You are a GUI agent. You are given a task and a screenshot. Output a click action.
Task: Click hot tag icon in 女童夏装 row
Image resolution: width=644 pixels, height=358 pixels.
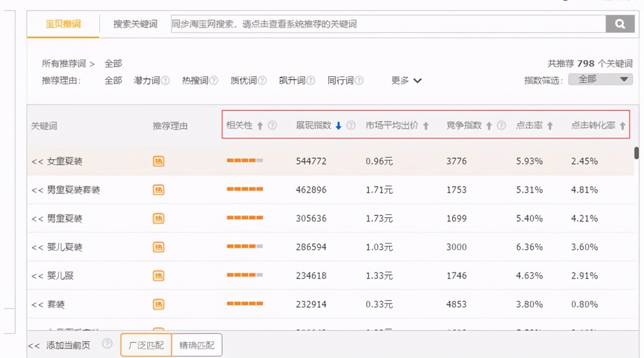159,161
